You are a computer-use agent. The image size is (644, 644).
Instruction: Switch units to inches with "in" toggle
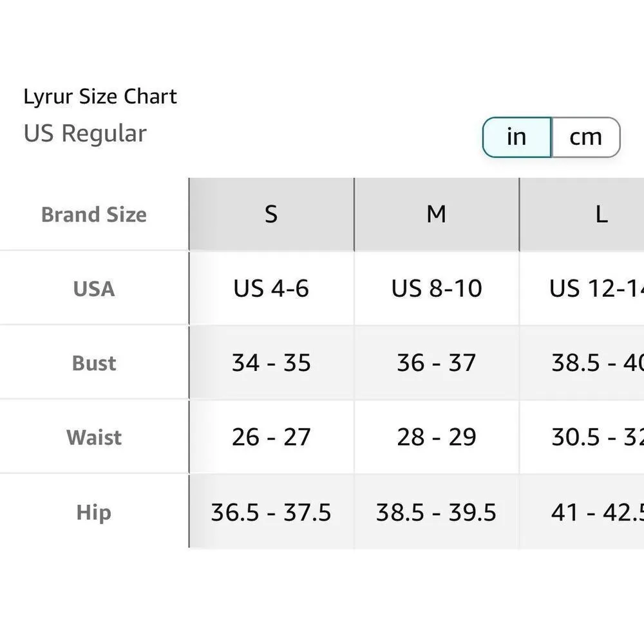516,137
